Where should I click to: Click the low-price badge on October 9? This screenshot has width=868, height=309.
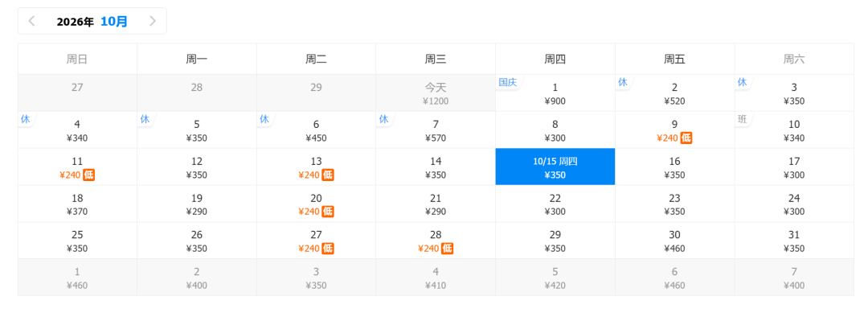pyautogui.click(x=686, y=138)
